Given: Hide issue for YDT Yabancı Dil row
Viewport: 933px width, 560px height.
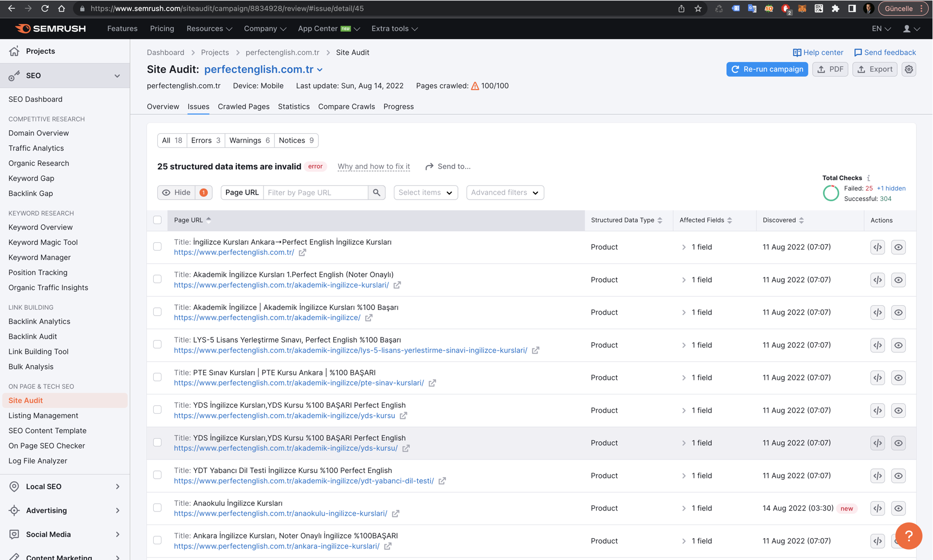Looking at the screenshot, I should click(899, 476).
